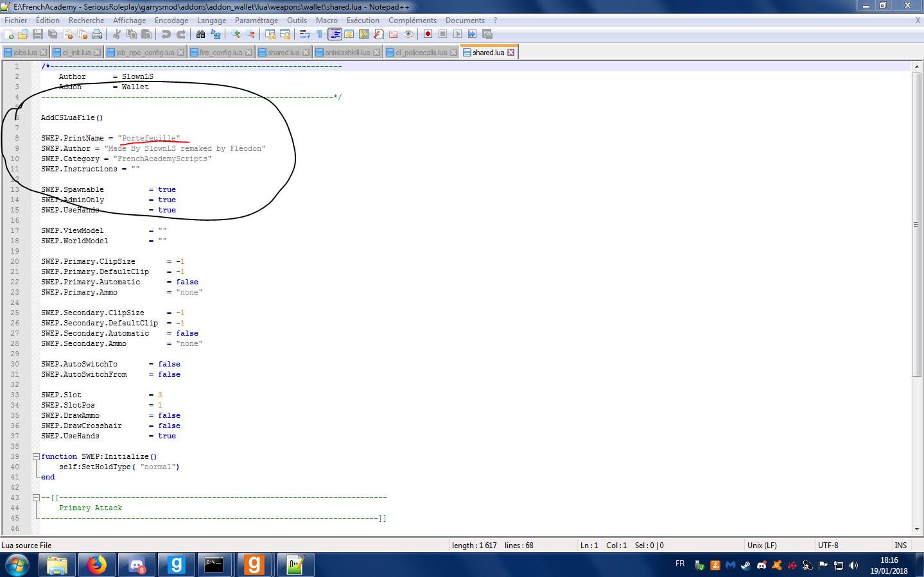
Task: Open the user-defined language dialog icon
Action: [x=349, y=34]
